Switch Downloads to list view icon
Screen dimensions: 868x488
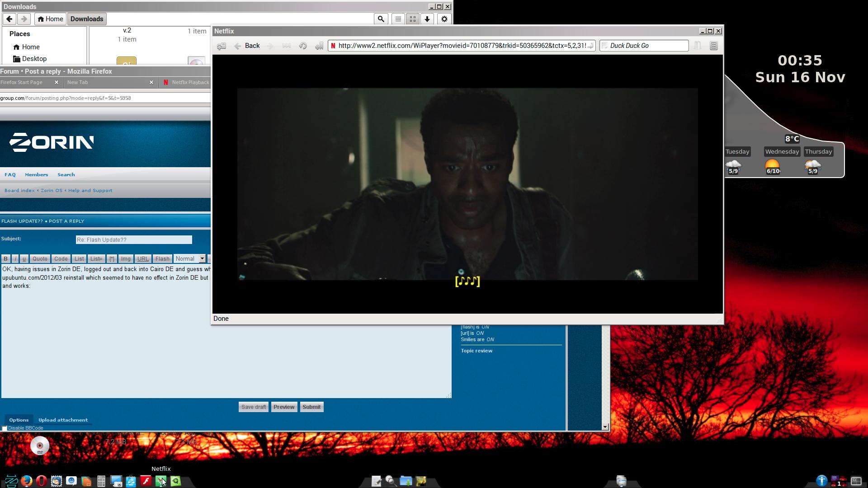tap(398, 19)
